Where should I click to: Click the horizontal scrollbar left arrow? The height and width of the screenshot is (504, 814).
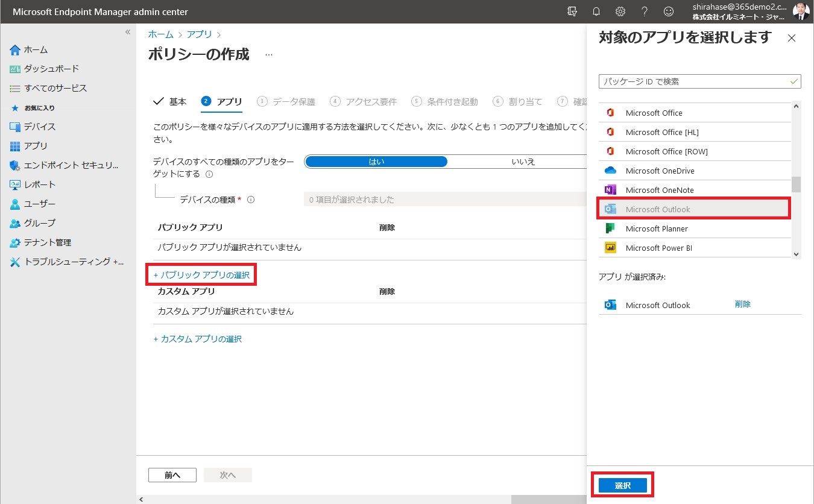click(141, 500)
